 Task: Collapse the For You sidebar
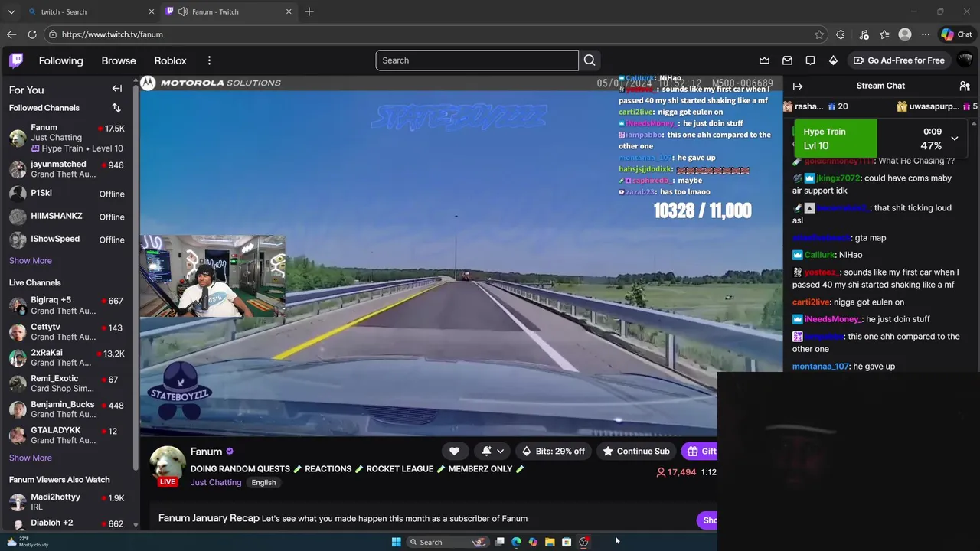coord(117,89)
